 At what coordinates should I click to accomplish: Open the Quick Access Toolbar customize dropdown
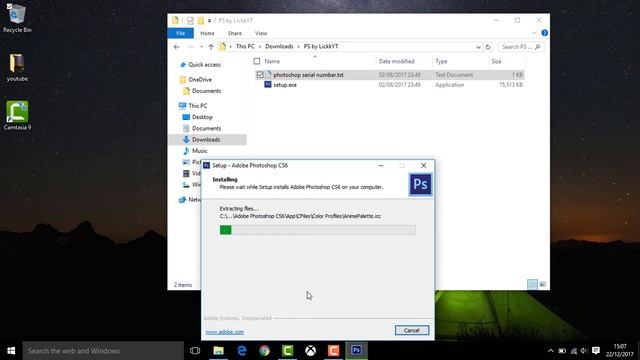(209, 20)
